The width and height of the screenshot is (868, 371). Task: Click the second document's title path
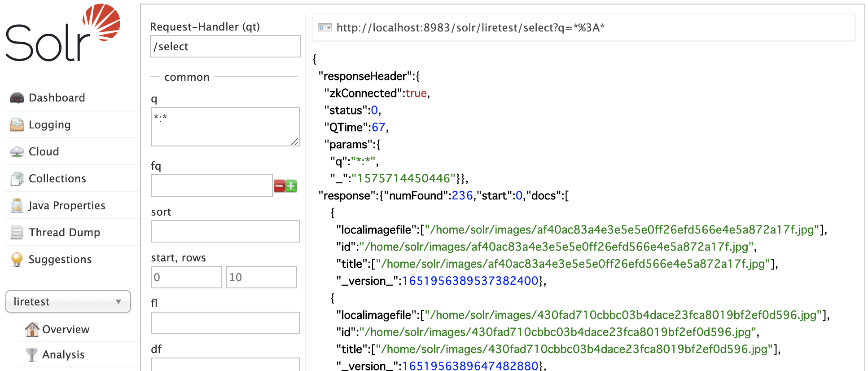pos(574,349)
